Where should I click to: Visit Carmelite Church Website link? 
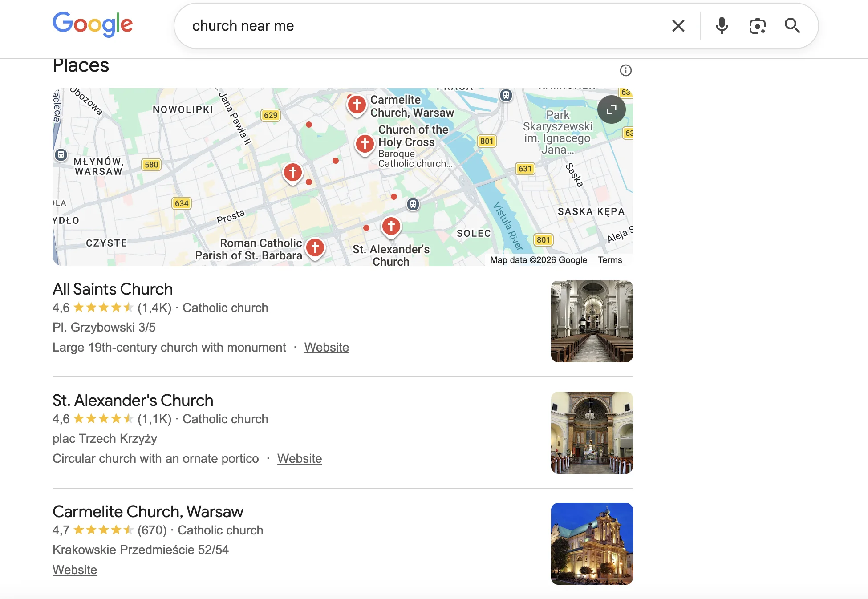tap(75, 570)
